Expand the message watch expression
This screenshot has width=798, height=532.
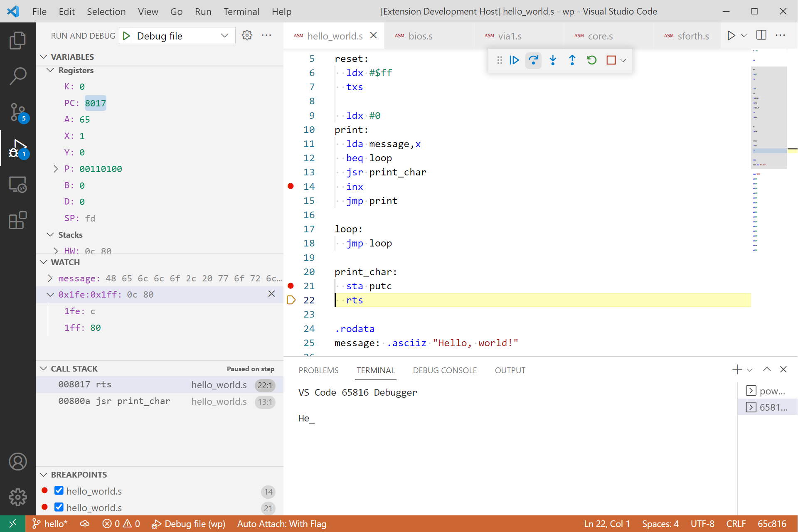click(50, 278)
